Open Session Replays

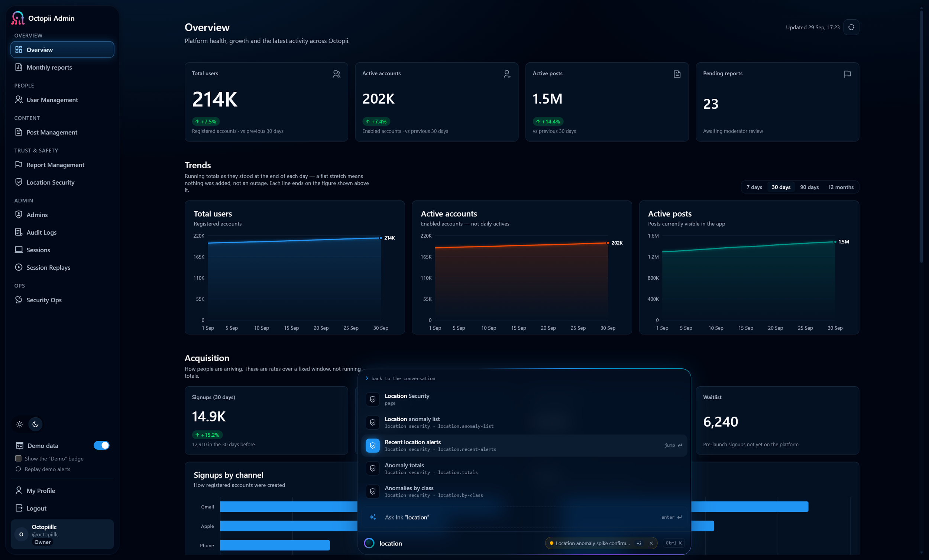(x=62, y=267)
